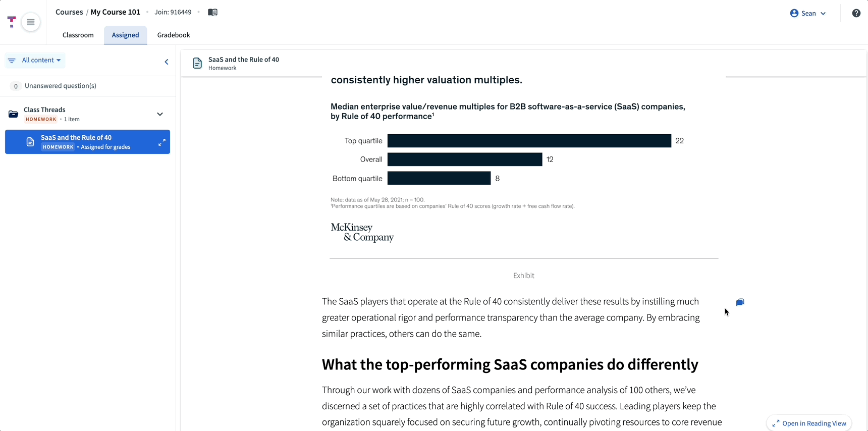Go to Courses breadcrumb link

point(69,12)
